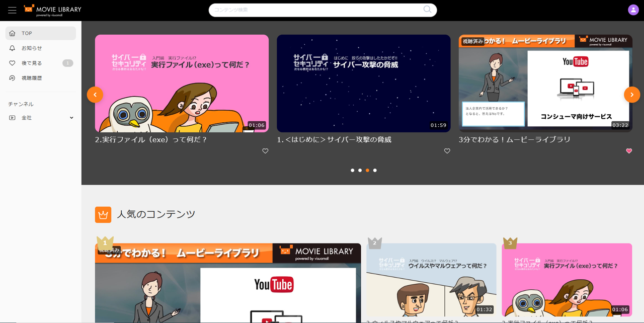Click the search magnifier icon
The image size is (644, 323).
point(427,10)
